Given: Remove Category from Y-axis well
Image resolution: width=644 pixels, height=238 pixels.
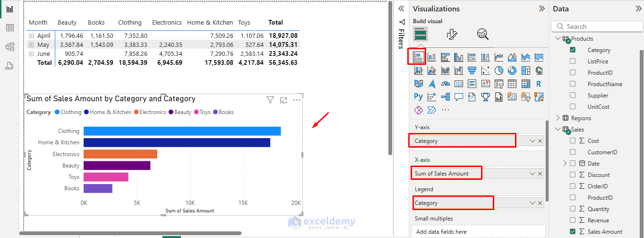Looking at the screenshot, I should click(540, 141).
